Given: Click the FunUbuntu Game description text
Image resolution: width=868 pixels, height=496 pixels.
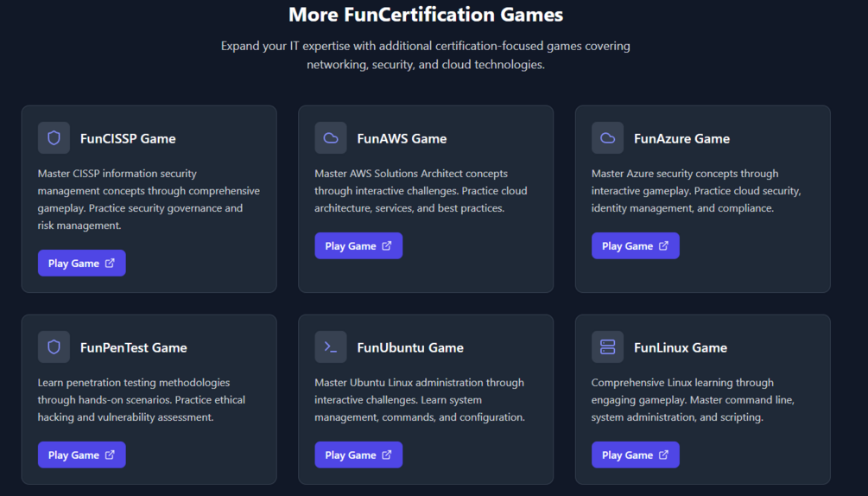Looking at the screenshot, I should (x=420, y=400).
